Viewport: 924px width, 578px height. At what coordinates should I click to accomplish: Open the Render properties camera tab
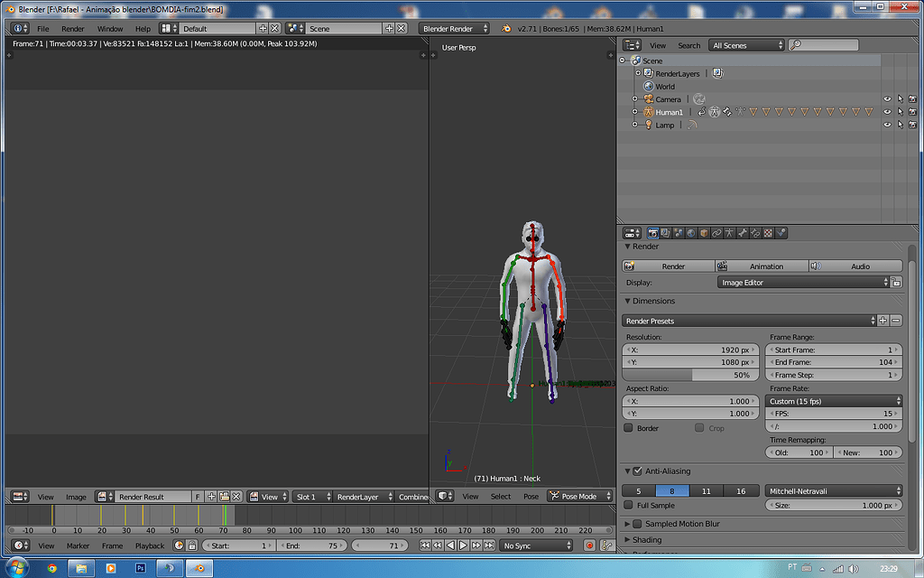click(653, 233)
